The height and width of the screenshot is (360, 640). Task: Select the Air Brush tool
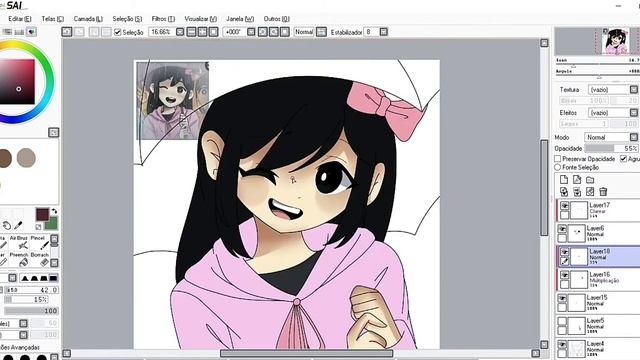pyautogui.click(x=19, y=242)
